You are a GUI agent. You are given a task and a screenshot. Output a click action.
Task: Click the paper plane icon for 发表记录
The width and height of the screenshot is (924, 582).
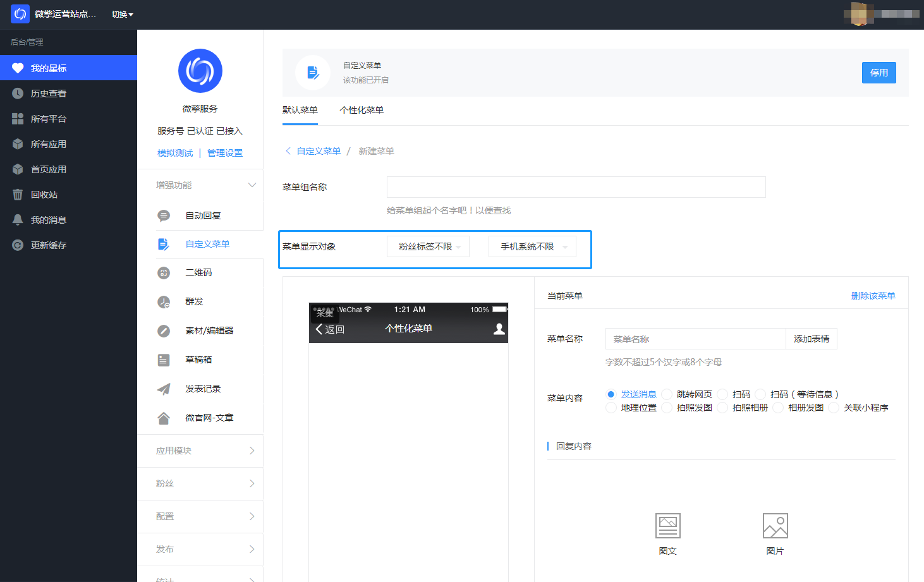(164, 389)
